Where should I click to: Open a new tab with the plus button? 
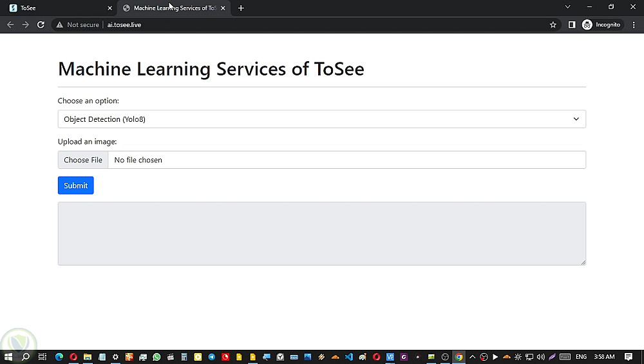(241, 8)
